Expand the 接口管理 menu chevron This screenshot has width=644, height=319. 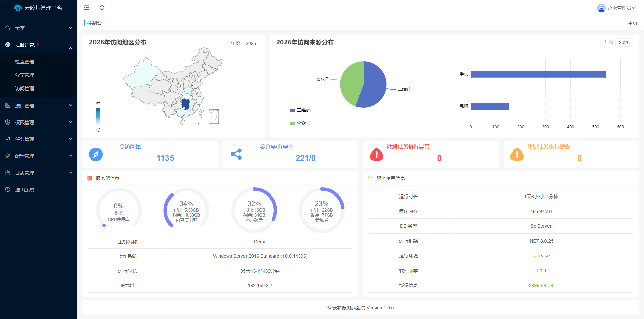tap(71, 105)
